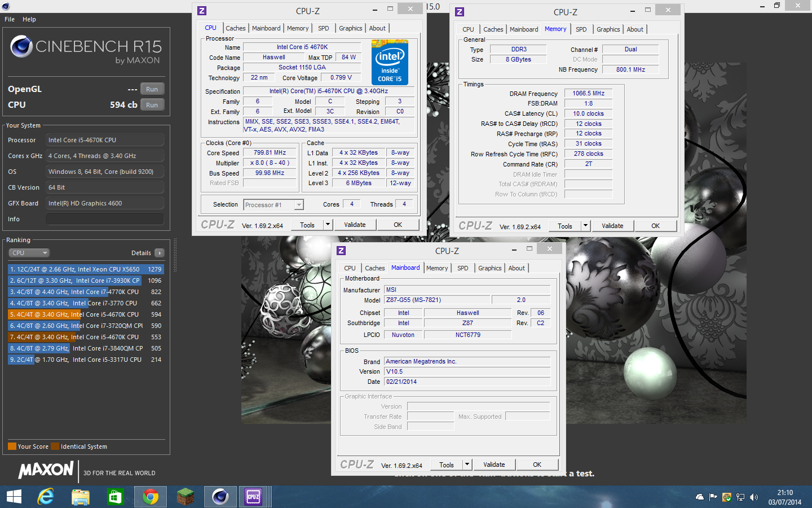Open the Action Center flag icon
Screen dimensions: 812x508
click(x=713, y=497)
